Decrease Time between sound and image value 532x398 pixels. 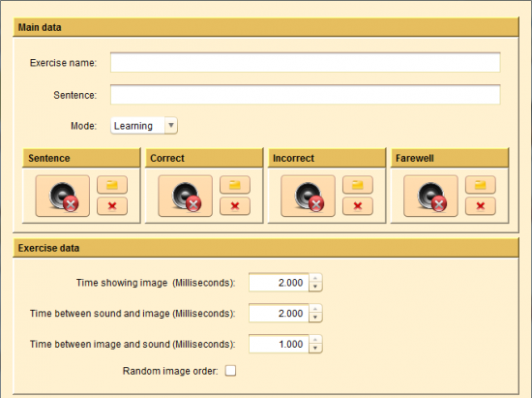click(315, 318)
